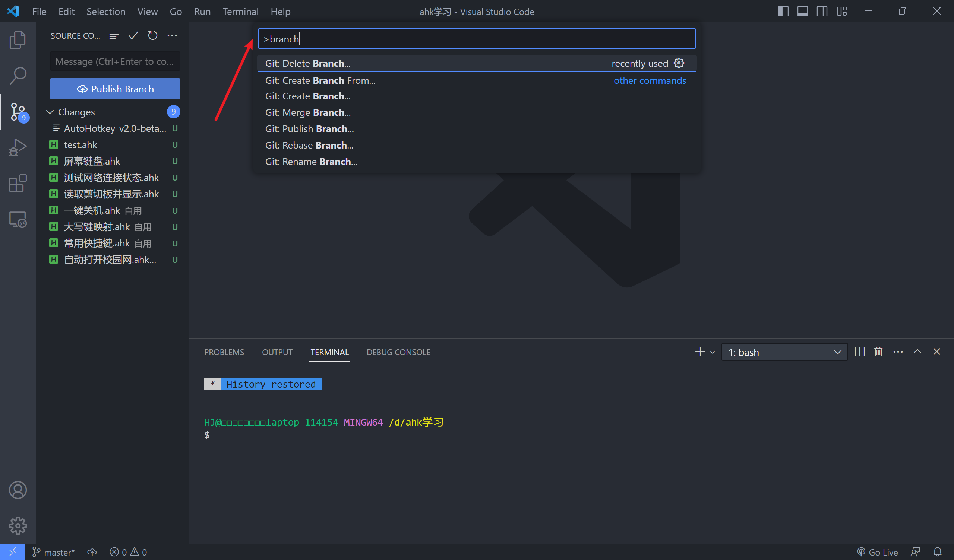
Task: Open the Terminal menu
Action: pos(240,11)
